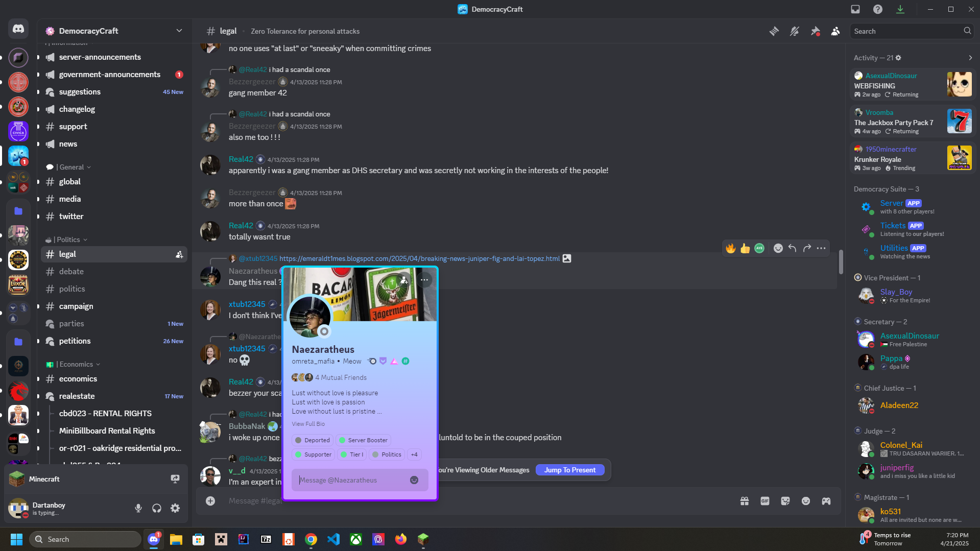Open the Discord inbox

click(855, 9)
